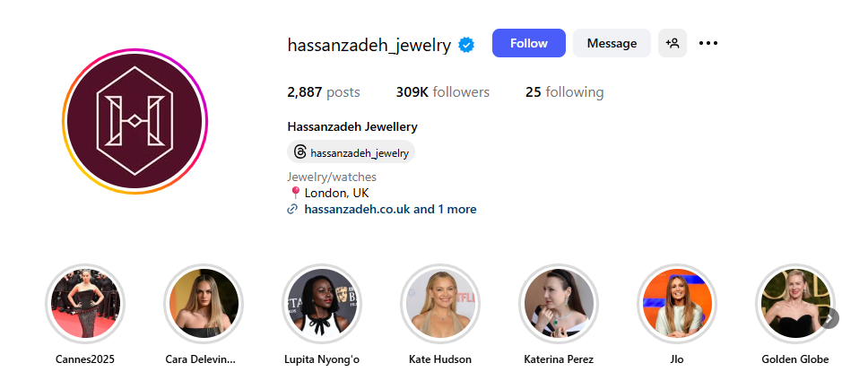This screenshot has width=868, height=389.
Task: Open hassanzadeh.co.uk and 1 more link
Action: pyautogui.click(x=390, y=210)
